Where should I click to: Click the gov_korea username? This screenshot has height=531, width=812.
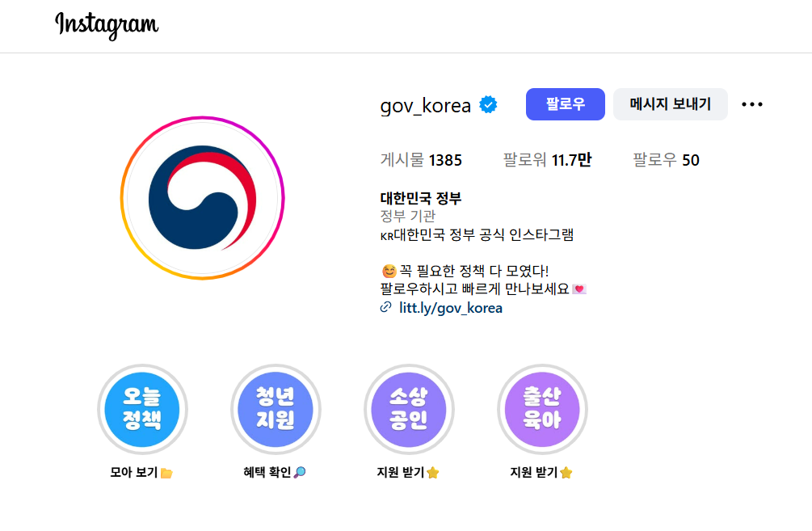[x=426, y=105]
